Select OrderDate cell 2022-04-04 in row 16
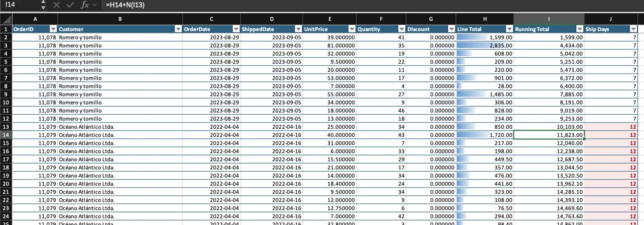644x225 pixels. point(212,151)
